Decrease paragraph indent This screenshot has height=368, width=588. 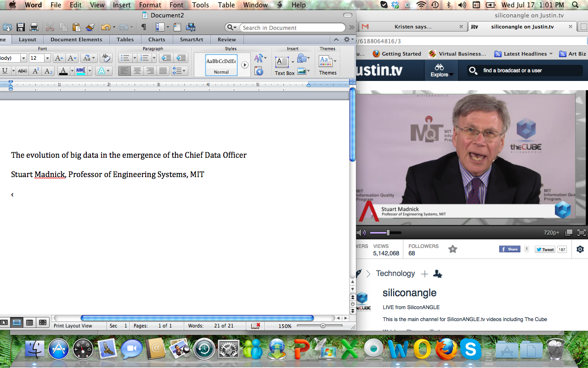pos(166,58)
